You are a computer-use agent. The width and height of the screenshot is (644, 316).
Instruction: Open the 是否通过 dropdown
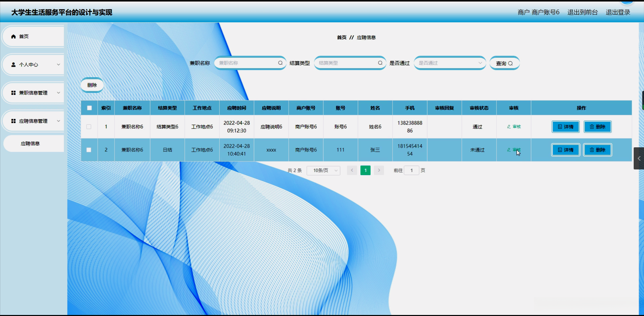coord(450,63)
